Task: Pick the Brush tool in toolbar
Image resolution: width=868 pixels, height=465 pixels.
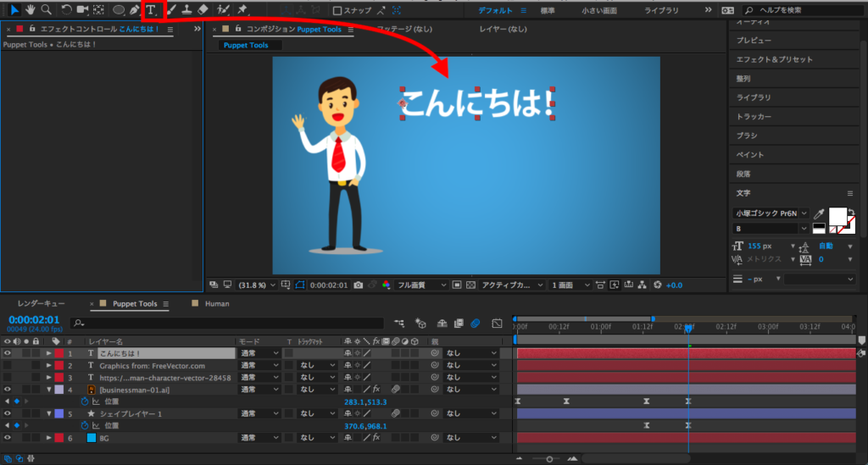Action: click(171, 10)
